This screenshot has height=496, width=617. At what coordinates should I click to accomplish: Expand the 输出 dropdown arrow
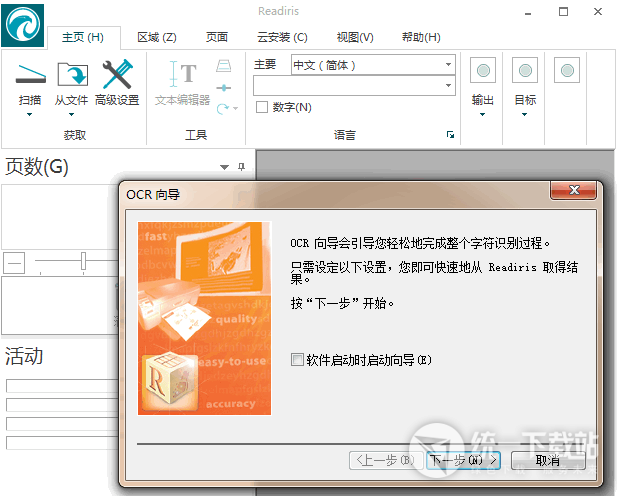click(482, 115)
